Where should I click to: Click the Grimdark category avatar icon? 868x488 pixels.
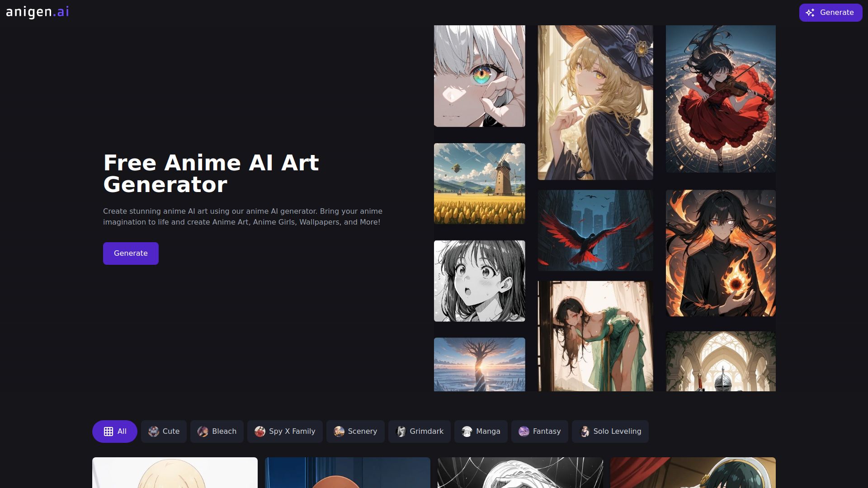401,432
